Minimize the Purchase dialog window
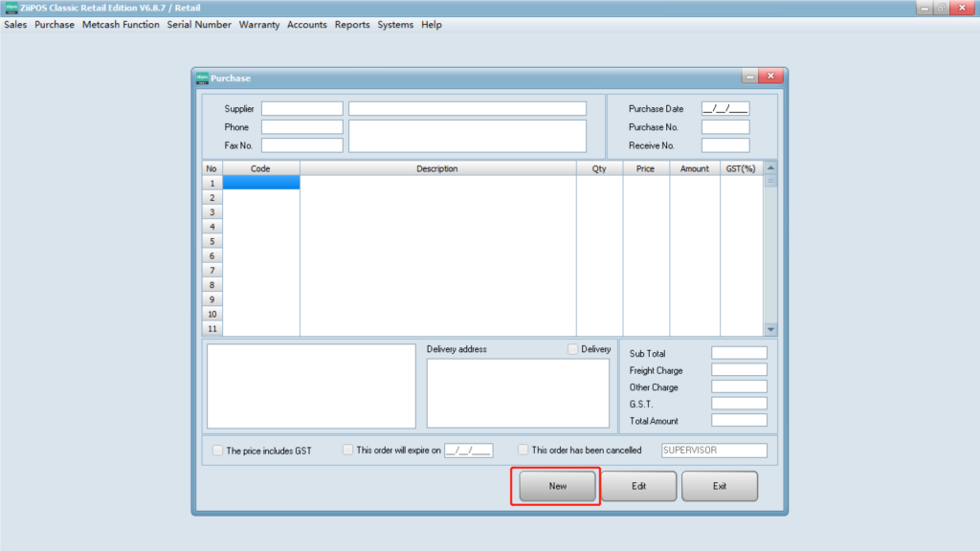980x551 pixels. click(749, 77)
